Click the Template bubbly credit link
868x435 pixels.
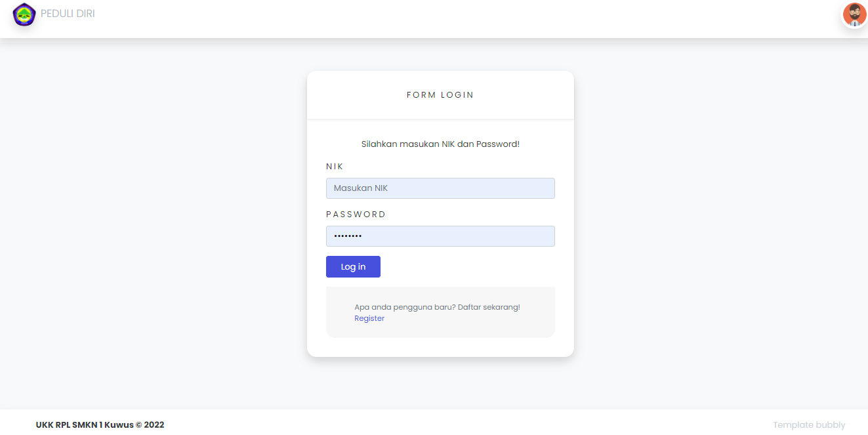(809, 425)
